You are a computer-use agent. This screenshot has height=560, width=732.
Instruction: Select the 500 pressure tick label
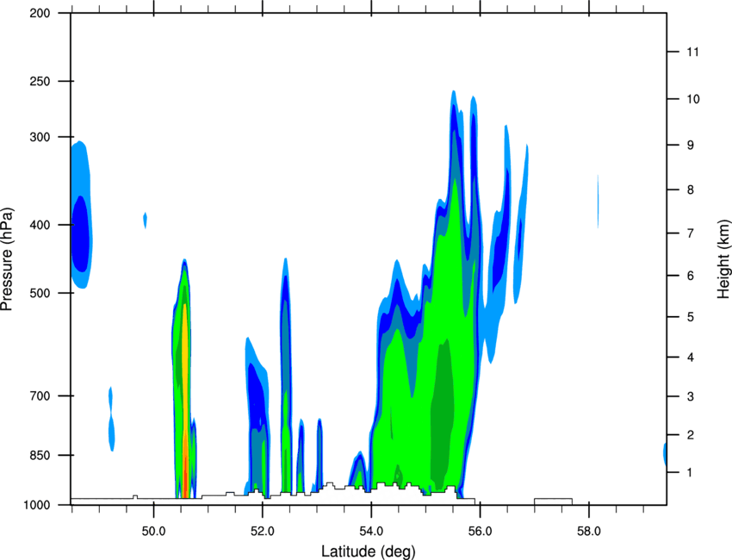(40, 293)
